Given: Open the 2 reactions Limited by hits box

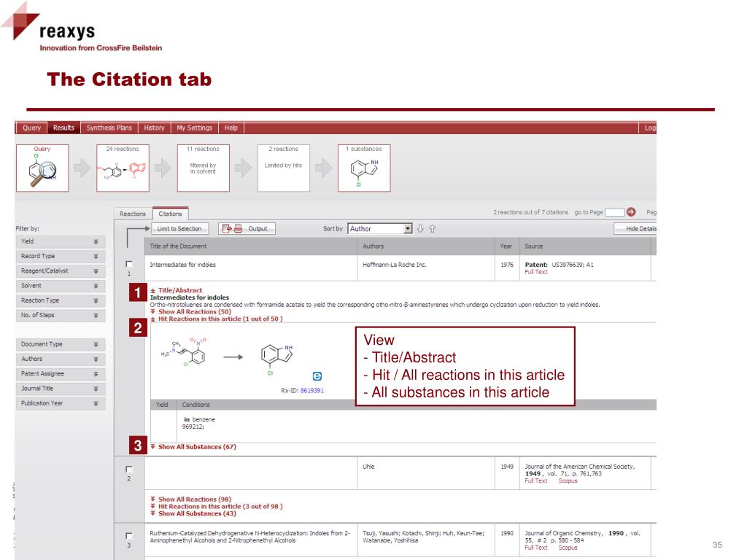Looking at the screenshot, I should coord(284,168).
